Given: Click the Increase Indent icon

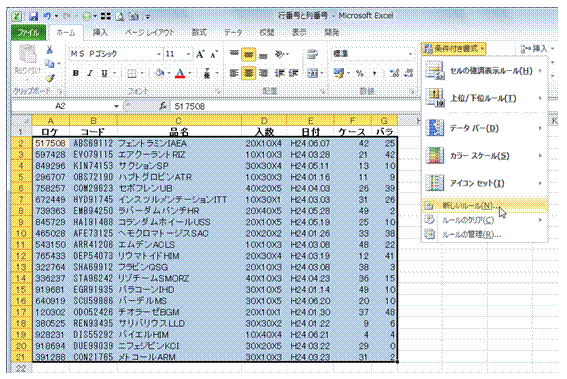Looking at the screenshot, I should (293, 73).
